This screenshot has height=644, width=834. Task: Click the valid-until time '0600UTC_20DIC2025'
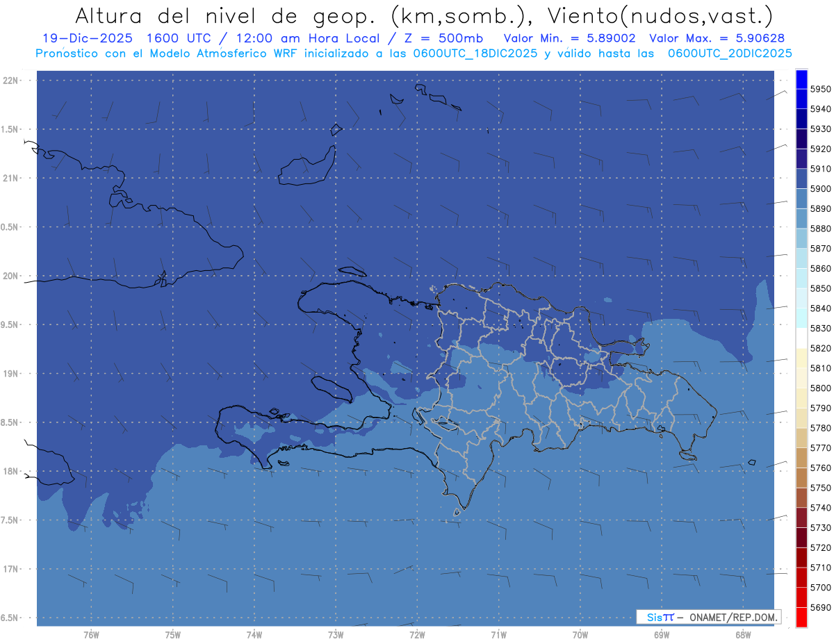[730, 53]
